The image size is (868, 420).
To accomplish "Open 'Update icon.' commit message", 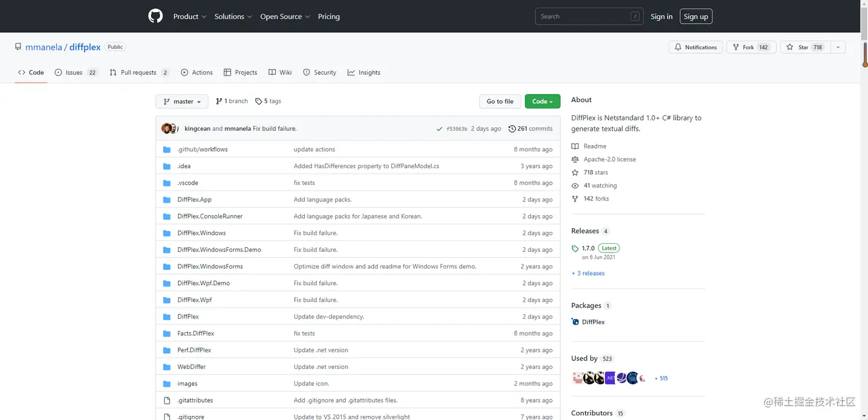I will [x=311, y=383].
